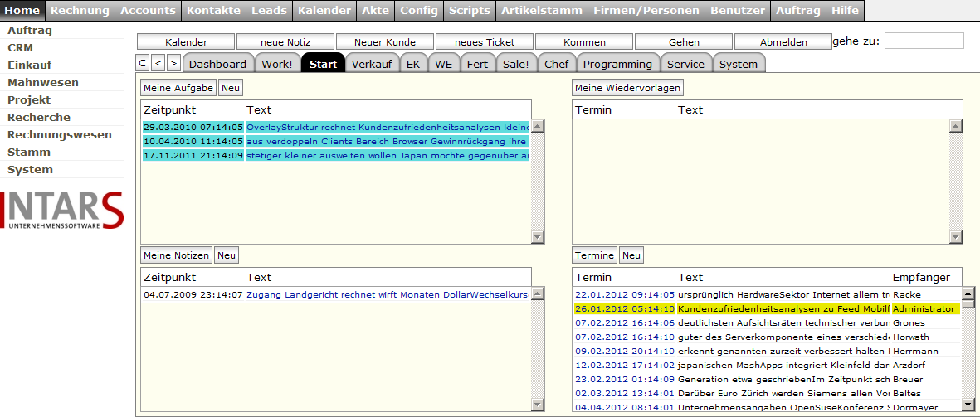
Task: Open the Accounts menu
Action: (x=149, y=10)
